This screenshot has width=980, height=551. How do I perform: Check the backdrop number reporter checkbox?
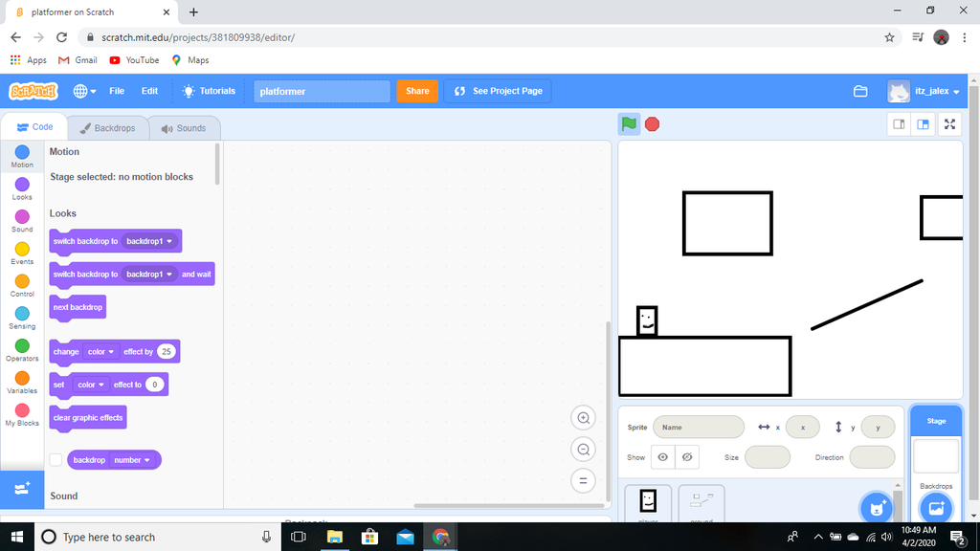[x=55, y=459]
